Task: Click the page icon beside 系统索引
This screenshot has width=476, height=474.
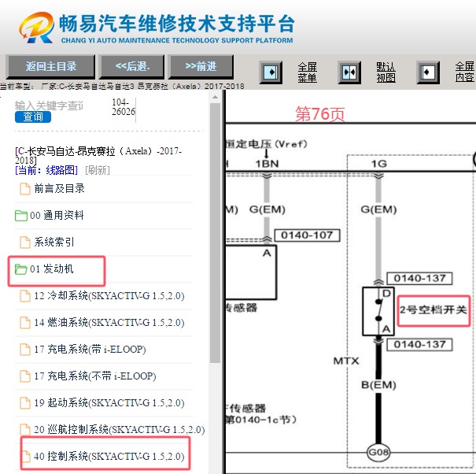Action: pos(25,243)
